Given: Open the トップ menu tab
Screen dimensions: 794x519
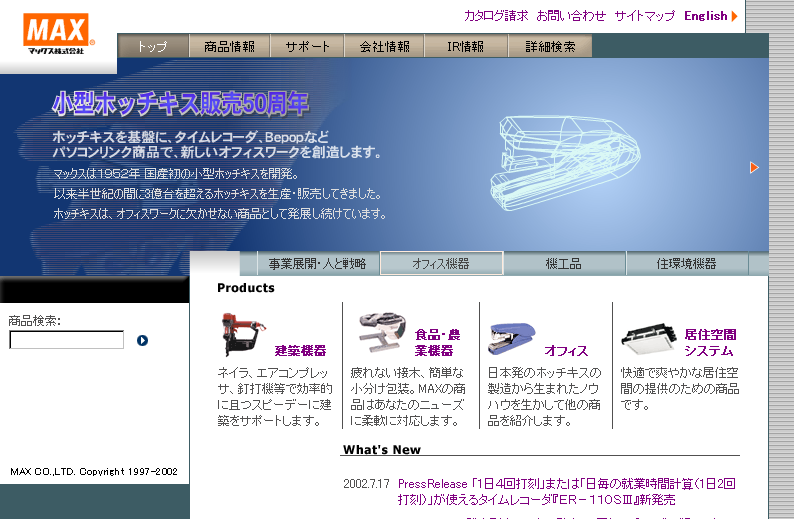Looking at the screenshot, I should pos(153,46).
